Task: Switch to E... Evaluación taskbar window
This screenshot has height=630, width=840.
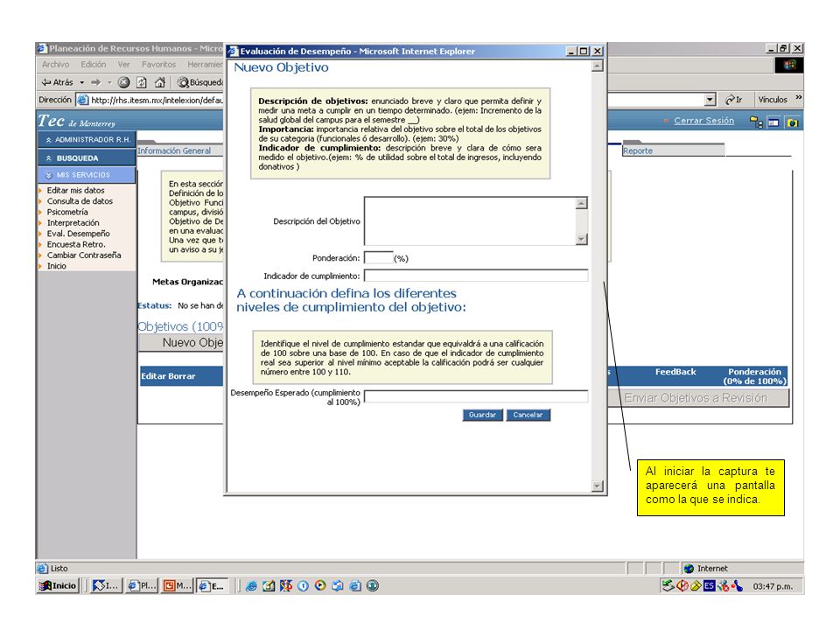Action: 212,586
